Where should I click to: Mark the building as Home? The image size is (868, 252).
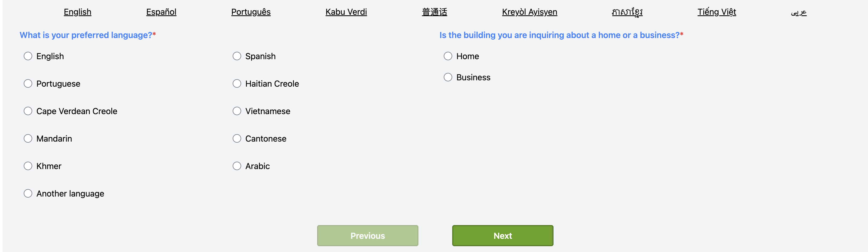click(448, 56)
